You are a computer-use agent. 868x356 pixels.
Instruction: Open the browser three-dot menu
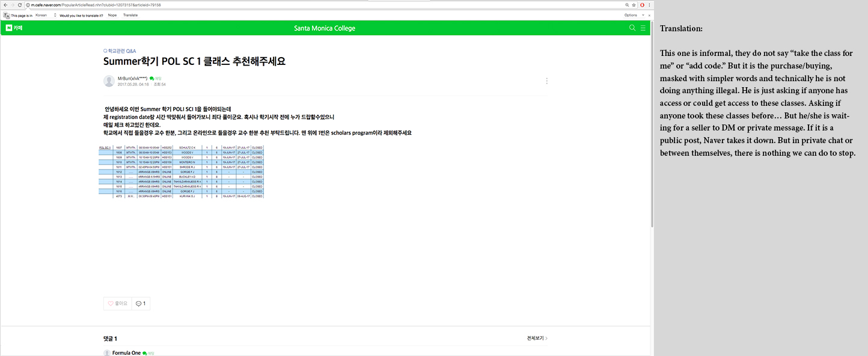pos(649,5)
